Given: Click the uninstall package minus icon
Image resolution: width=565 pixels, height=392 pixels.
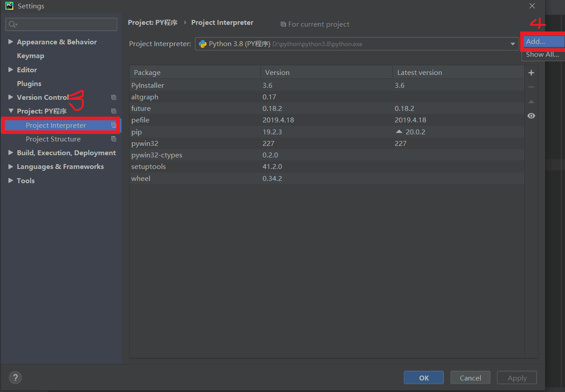Looking at the screenshot, I should click(x=531, y=87).
